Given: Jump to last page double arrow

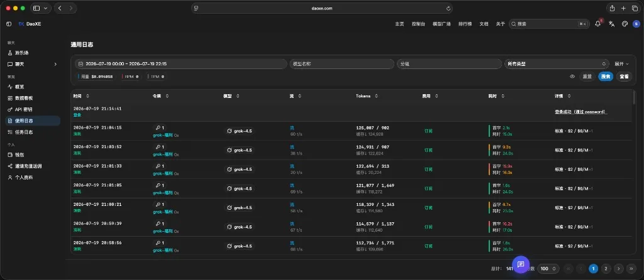Looking at the screenshot, I should pos(631,269).
